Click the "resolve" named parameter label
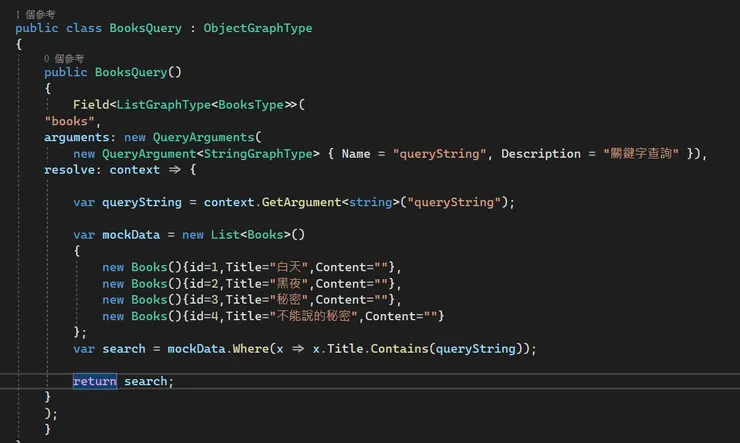The height and width of the screenshot is (443, 740). tap(69, 170)
